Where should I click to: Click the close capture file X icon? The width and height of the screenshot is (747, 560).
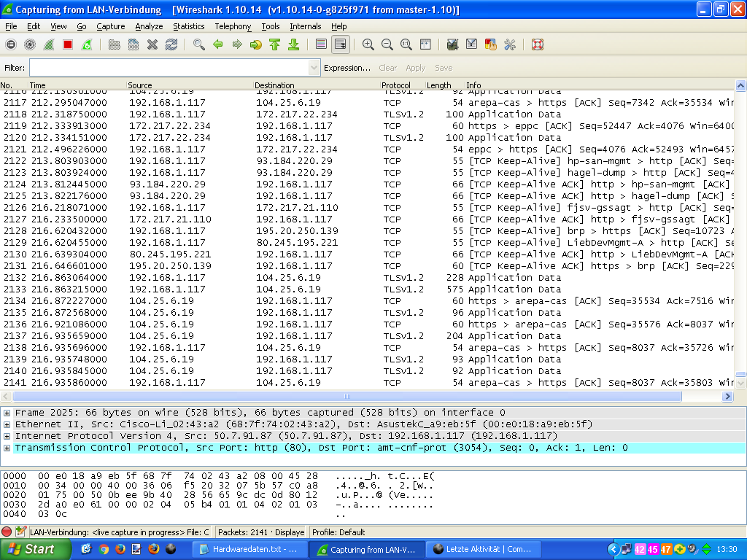point(152,44)
